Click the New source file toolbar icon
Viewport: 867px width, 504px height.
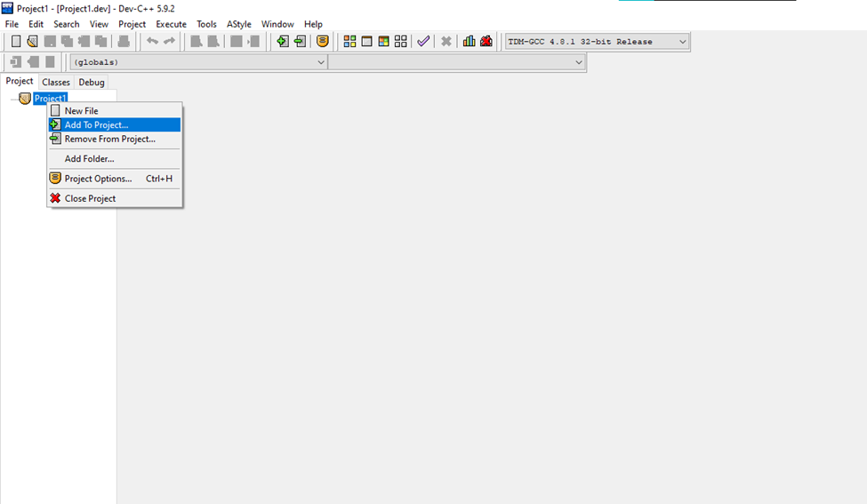coord(16,42)
